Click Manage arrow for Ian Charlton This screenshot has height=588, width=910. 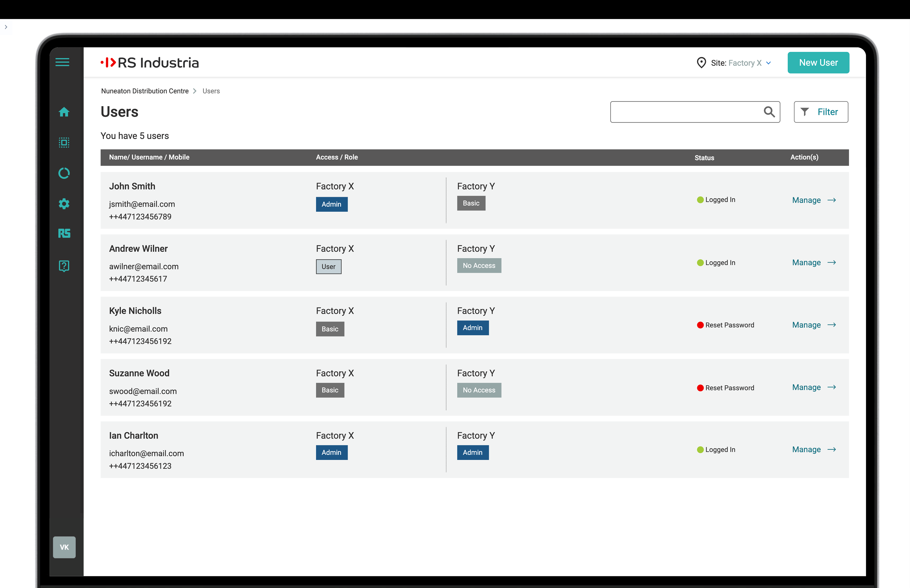tap(831, 449)
